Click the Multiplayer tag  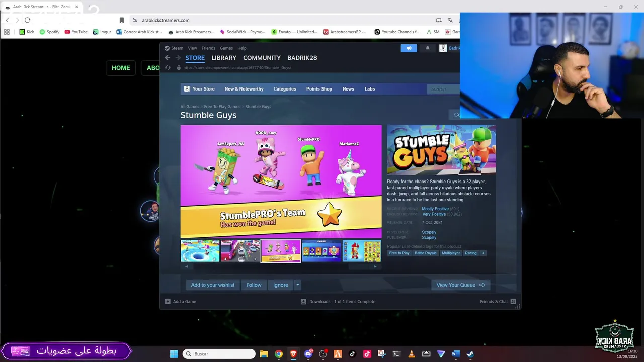451,253
